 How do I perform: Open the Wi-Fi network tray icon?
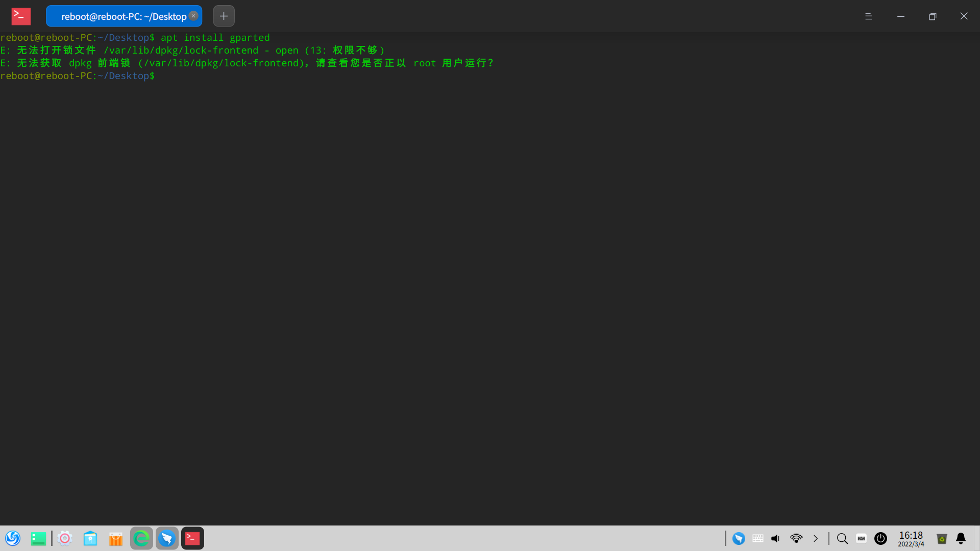click(796, 538)
